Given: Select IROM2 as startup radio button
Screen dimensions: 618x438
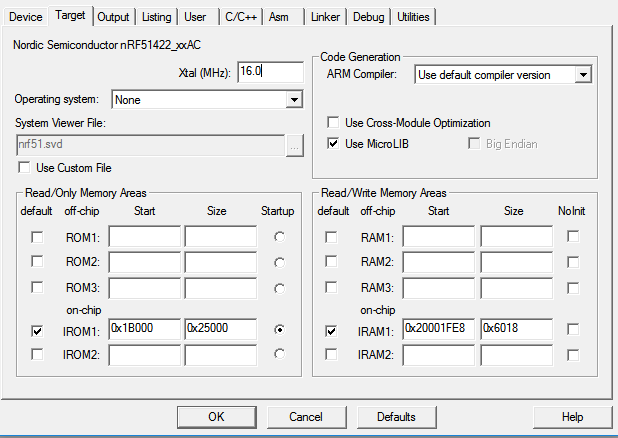Looking at the screenshot, I should 279,354.
